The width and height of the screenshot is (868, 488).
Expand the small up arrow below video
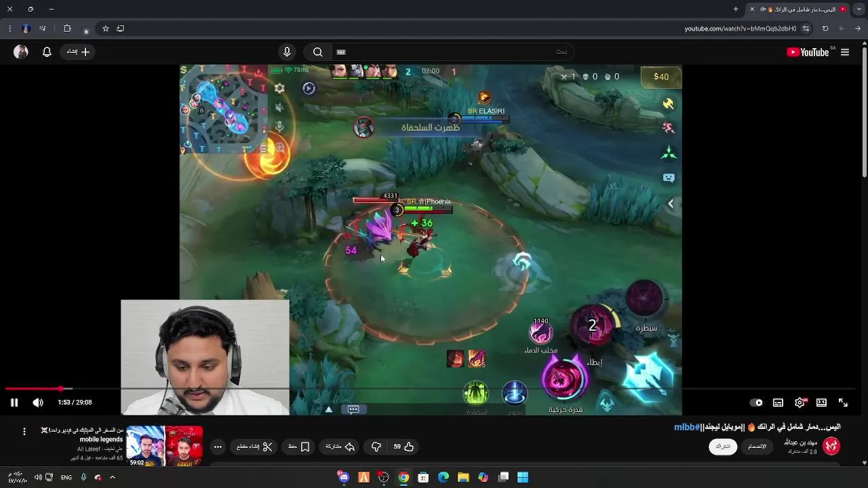pyautogui.click(x=329, y=409)
